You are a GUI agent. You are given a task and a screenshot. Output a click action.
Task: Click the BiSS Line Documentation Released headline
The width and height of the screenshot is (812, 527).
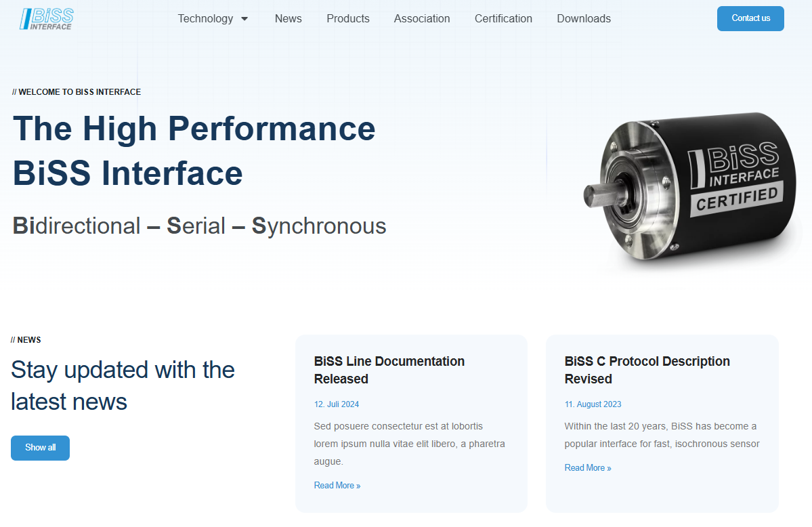[x=389, y=370]
